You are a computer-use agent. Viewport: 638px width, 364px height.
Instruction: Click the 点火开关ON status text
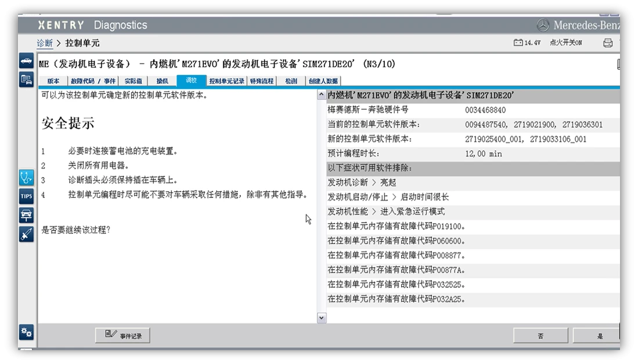click(566, 43)
